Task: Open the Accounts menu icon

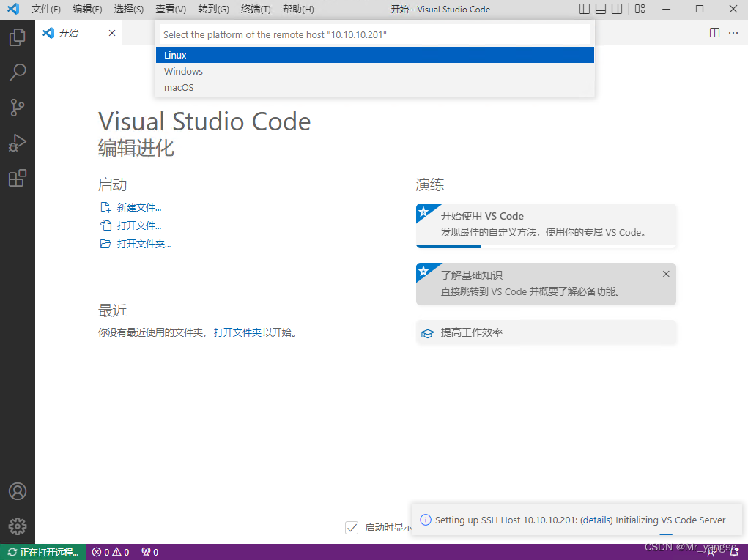Action: [x=17, y=491]
